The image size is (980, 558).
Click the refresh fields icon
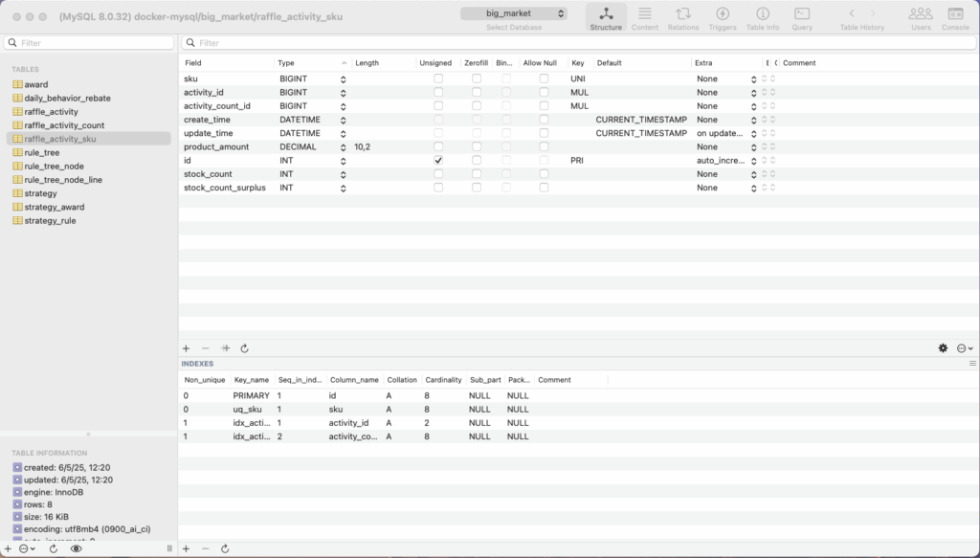(x=244, y=348)
